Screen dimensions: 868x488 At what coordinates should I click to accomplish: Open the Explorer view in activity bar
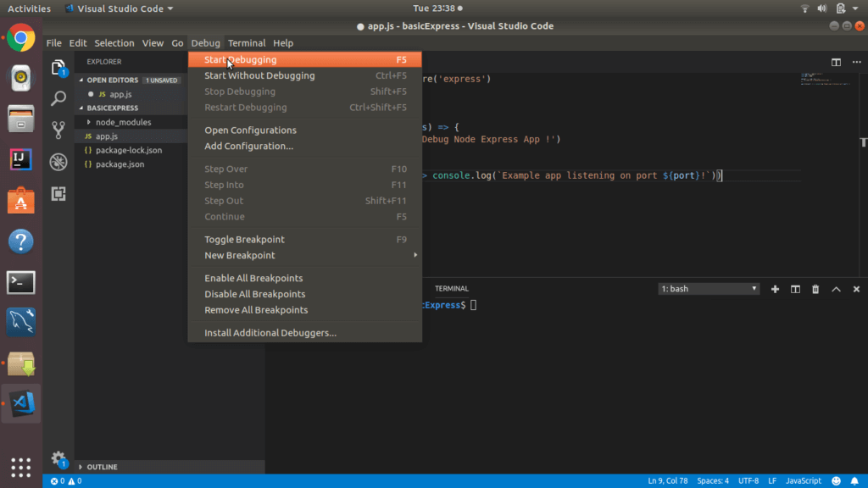click(x=58, y=68)
